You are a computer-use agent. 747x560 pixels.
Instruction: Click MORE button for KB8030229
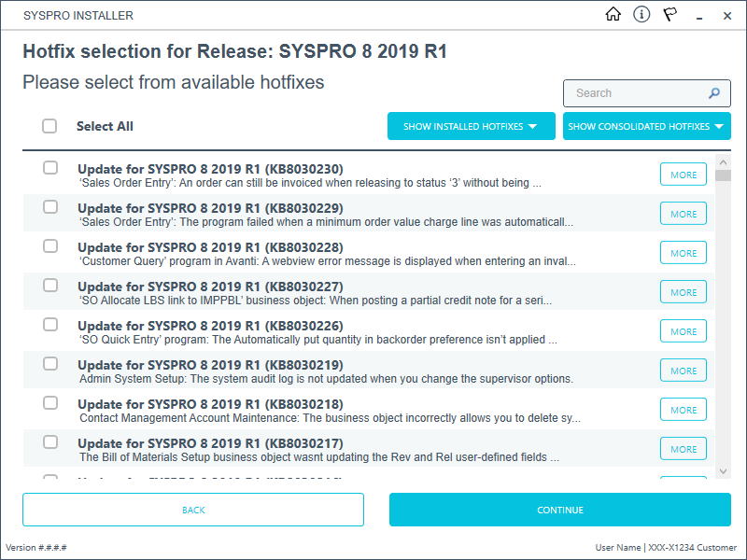[684, 214]
